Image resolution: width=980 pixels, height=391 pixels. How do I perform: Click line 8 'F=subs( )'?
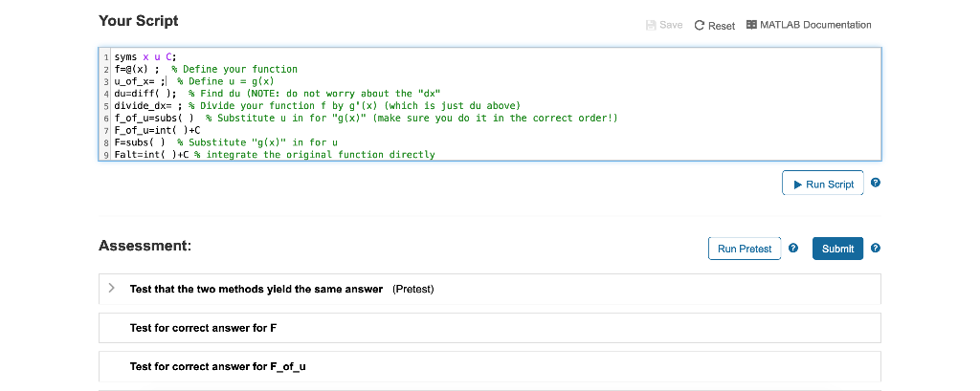tap(140, 142)
